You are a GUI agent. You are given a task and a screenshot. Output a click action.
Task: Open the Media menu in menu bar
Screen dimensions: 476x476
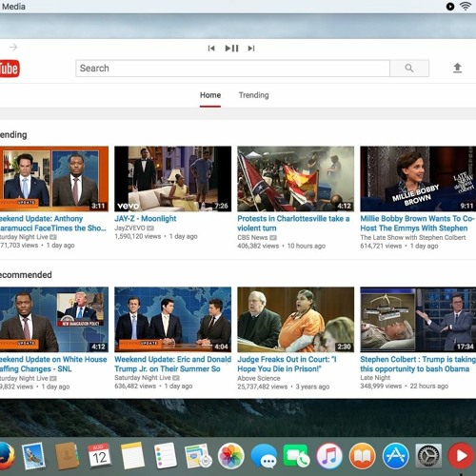pyautogui.click(x=13, y=7)
